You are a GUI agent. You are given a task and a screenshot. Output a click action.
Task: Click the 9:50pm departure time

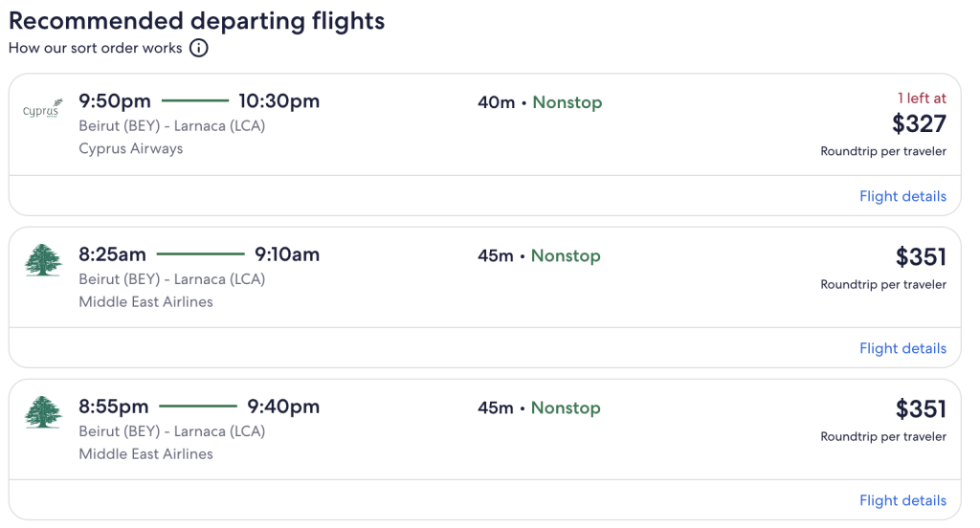pos(115,101)
